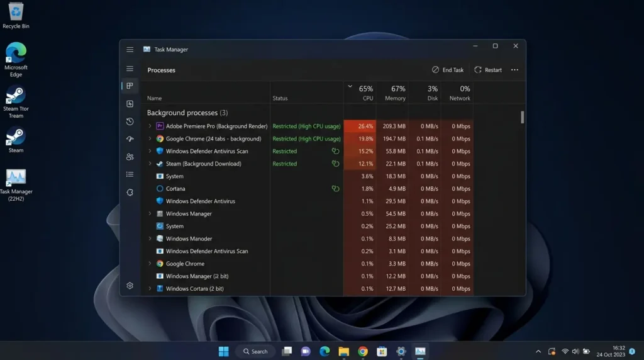Expand Google Chrome (24 tabs - background) group
Image resolution: width=644 pixels, height=360 pixels.
(150, 138)
